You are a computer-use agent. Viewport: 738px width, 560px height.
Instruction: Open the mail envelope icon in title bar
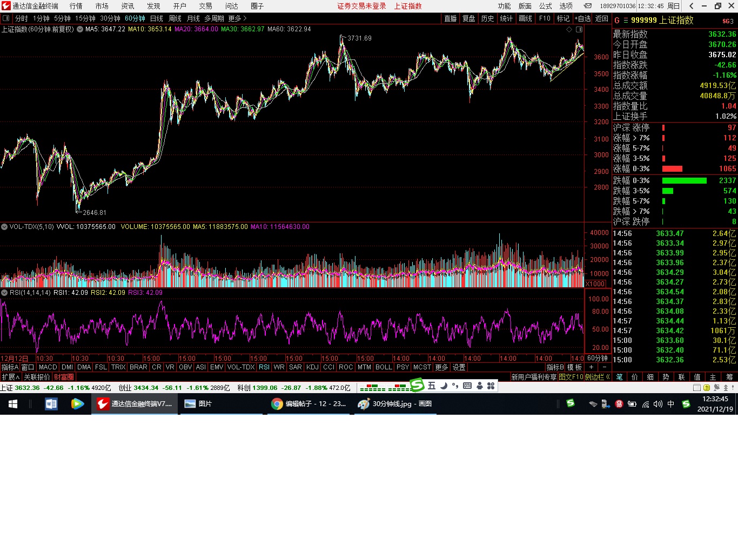click(587, 6)
